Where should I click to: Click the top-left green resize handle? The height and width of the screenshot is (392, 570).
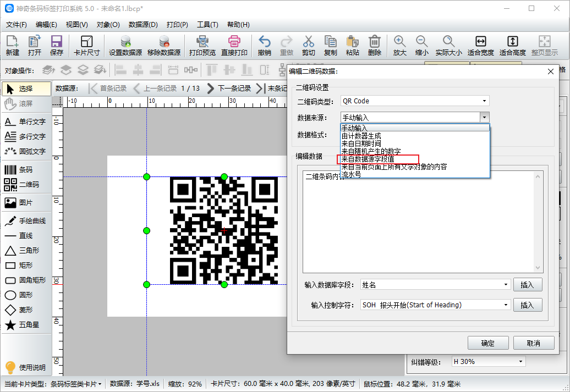(x=146, y=176)
